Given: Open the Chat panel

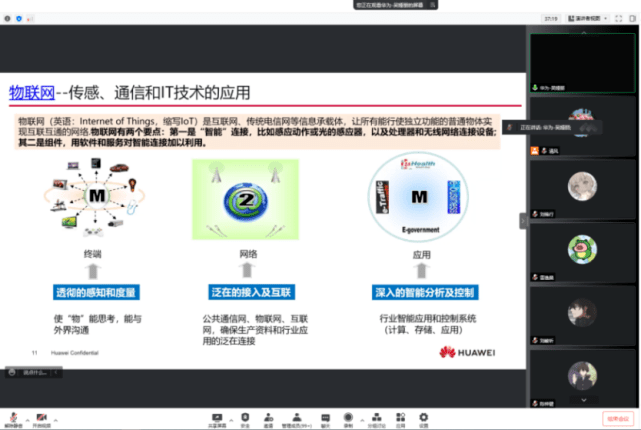Looking at the screenshot, I should 325,419.
